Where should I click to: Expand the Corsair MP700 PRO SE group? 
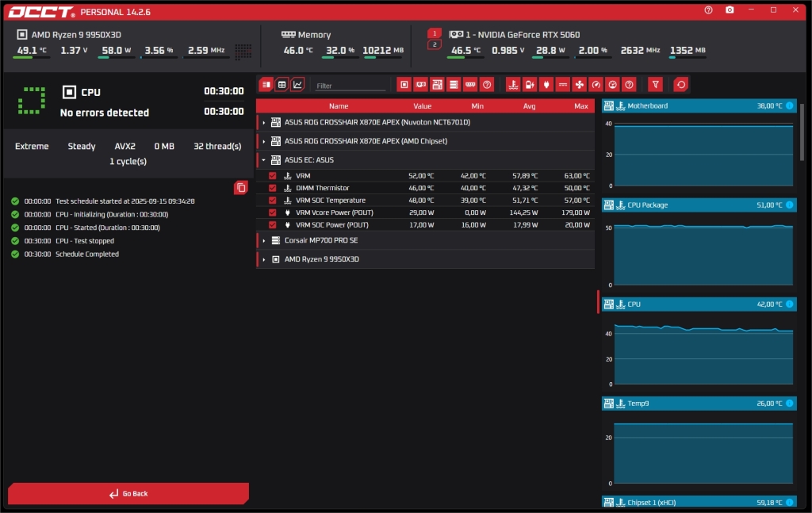point(264,240)
